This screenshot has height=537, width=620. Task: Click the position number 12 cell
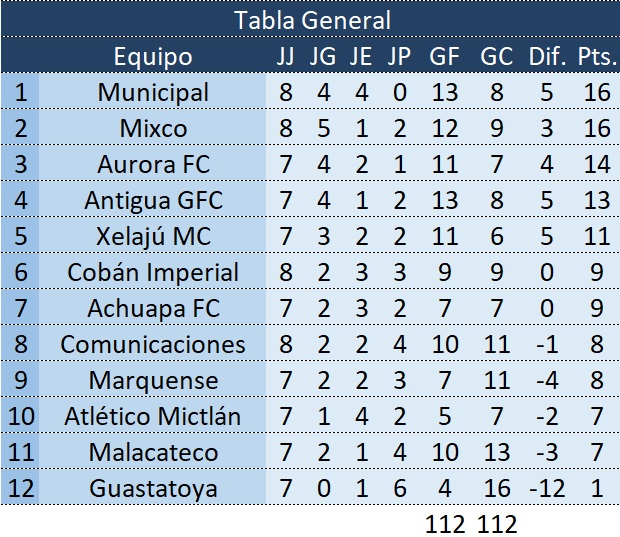pos(20,488)
